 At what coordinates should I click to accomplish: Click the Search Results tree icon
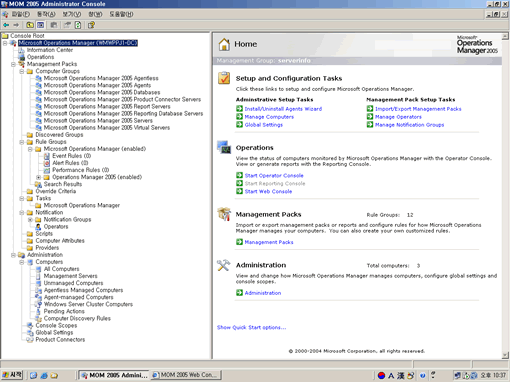point(38,184)
